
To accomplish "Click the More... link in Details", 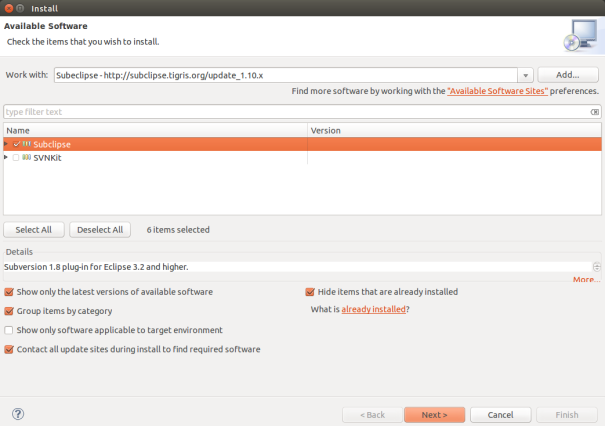I will tap(586, 279).
